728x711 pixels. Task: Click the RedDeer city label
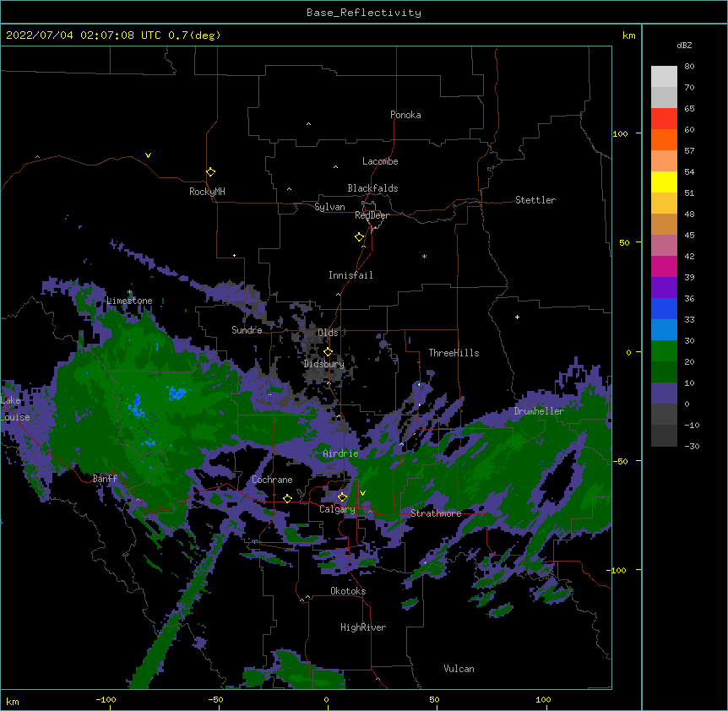coord(372,215)
